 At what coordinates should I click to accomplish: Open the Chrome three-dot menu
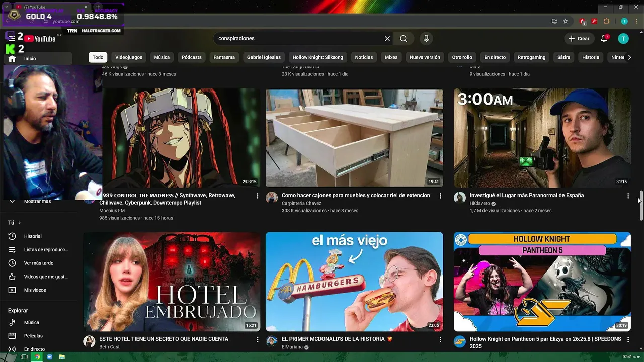(x=636, y=21)
